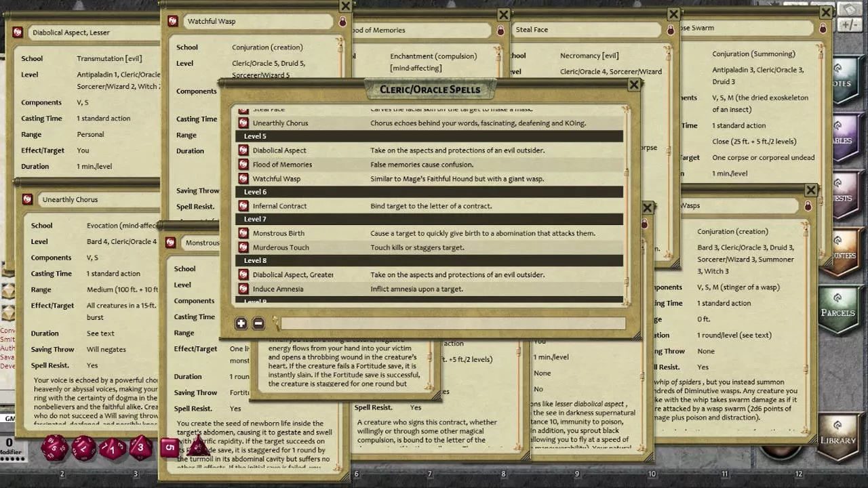The image size is (868, 488).
Task: Open the Monstrous Birth link icon
Action: 243,233
